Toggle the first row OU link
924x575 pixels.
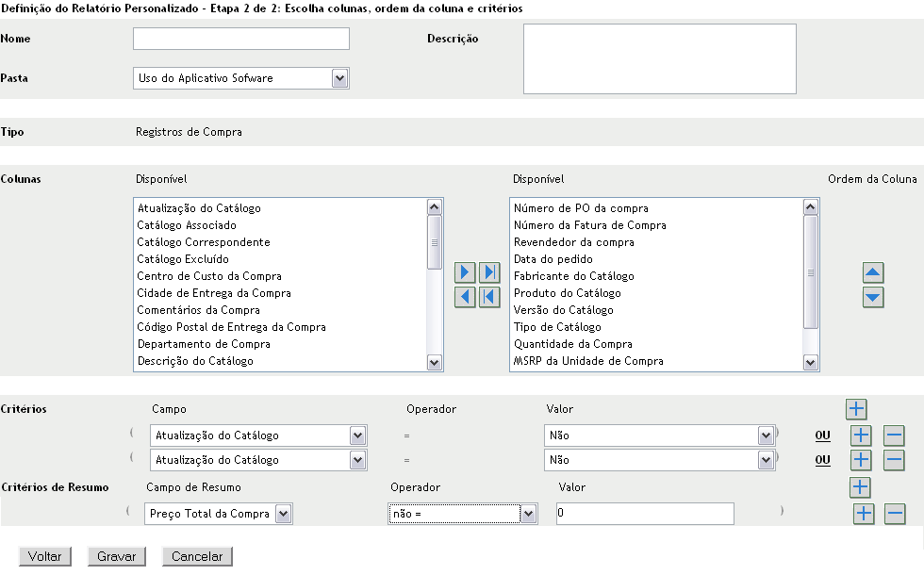[x=822, y=435]
